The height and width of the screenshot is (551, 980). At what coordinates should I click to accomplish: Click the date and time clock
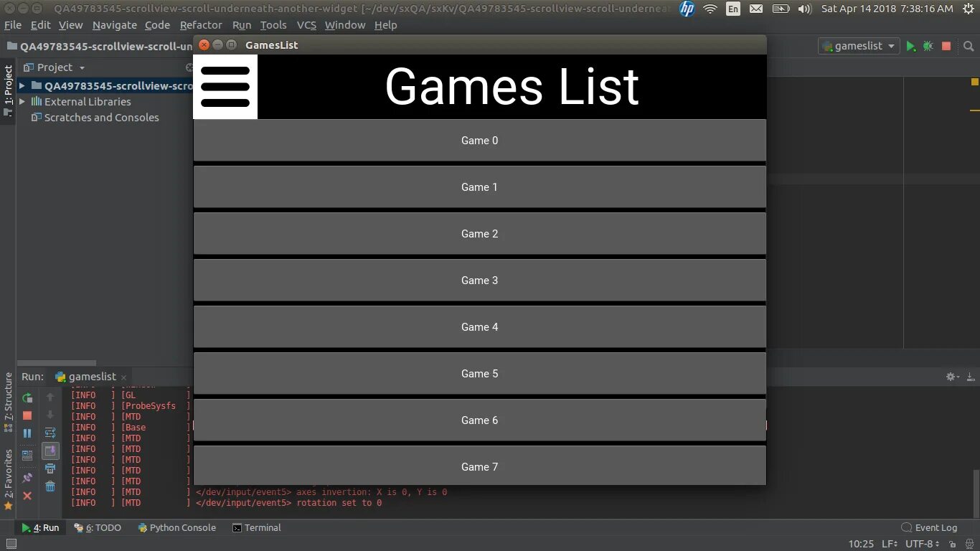coord(887,9)
